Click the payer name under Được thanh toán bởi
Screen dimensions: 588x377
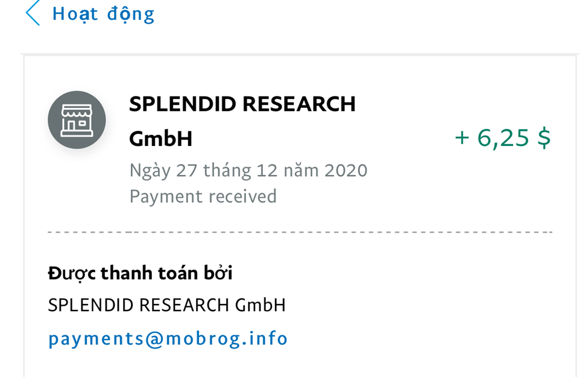(x=166, y=305)
